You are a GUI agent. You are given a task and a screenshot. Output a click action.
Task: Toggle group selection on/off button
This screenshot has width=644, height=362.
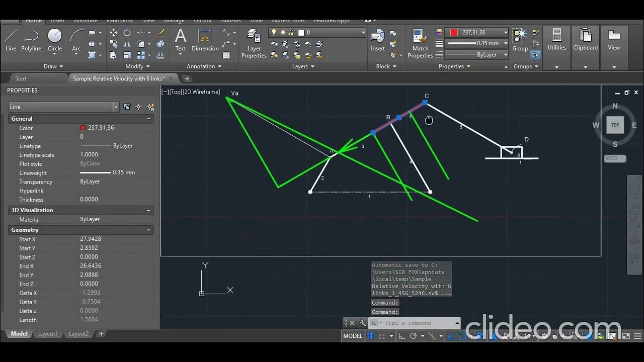535,55
